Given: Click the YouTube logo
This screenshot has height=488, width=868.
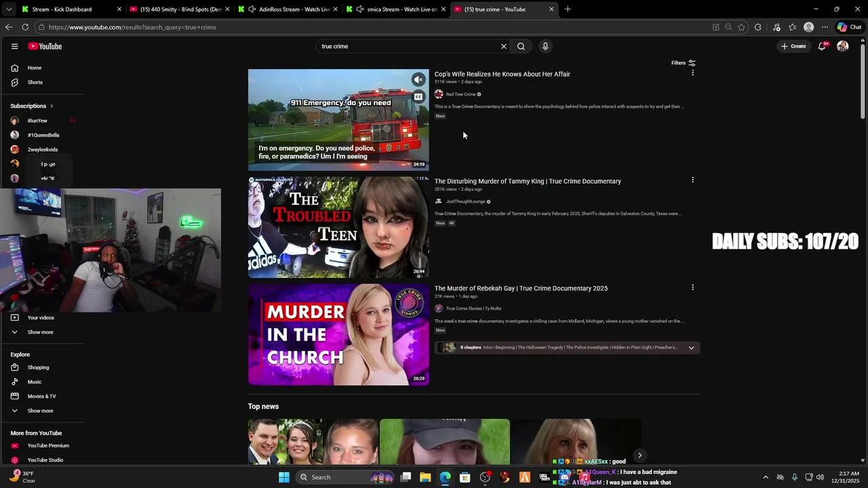Looking at the screenshot, I should (45, 46).
